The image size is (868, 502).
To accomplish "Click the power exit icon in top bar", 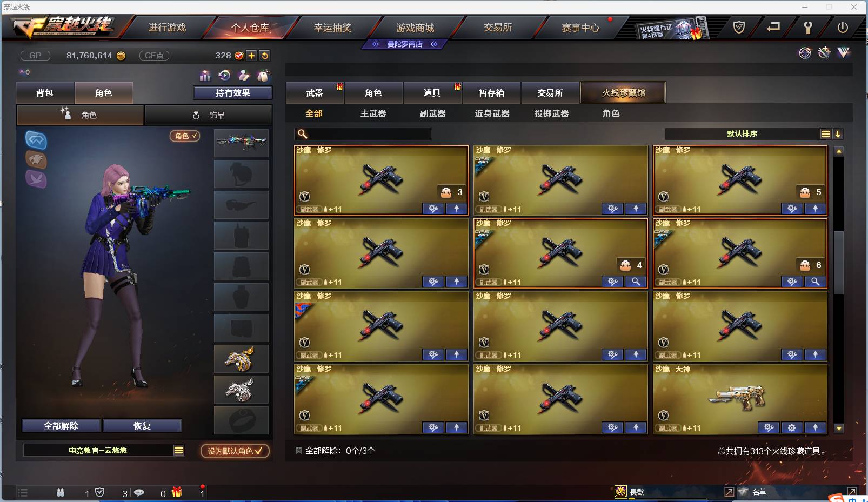I will coord(843,28).
